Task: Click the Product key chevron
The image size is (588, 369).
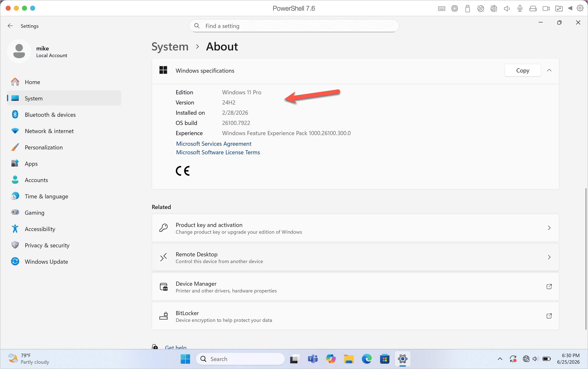Action: pos(549,228)
